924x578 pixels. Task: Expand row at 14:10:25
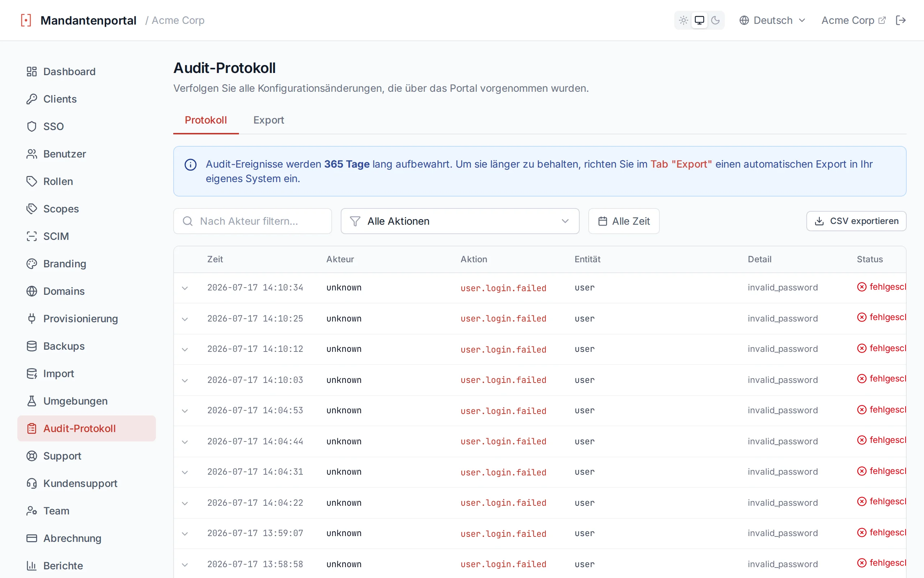[x=185, y=319]
